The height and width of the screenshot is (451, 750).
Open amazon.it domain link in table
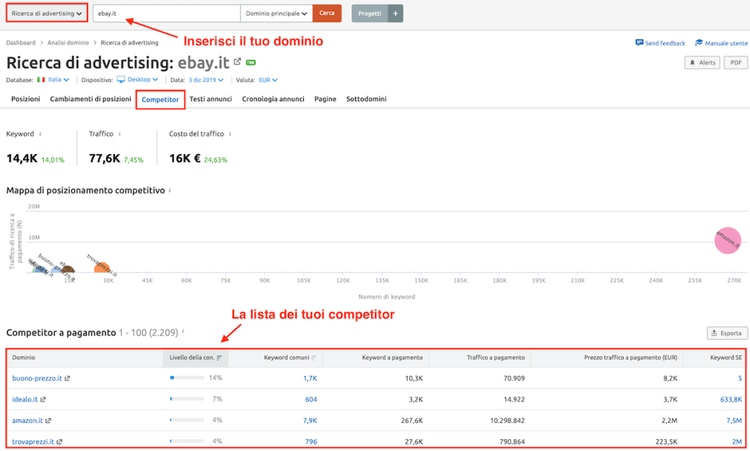pyautogui.click(x=27, y=420)
